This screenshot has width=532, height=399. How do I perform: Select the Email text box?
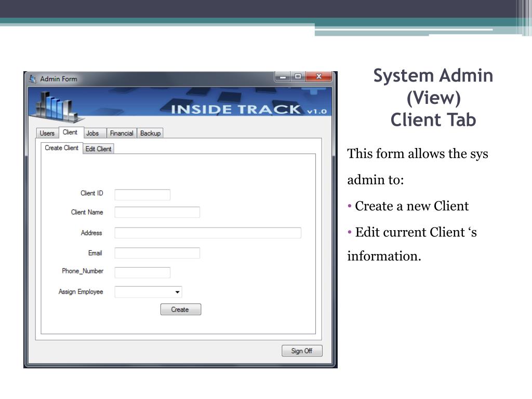157,253
